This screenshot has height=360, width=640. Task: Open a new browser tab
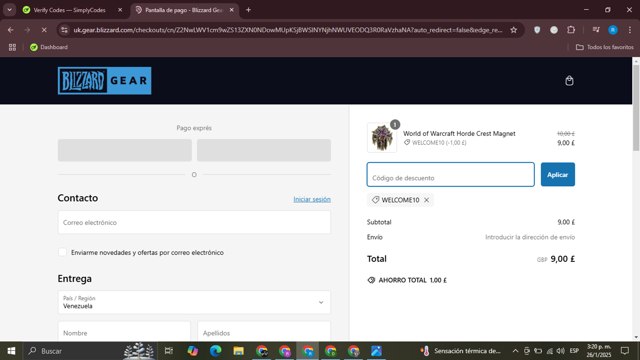click(x=248, y=10)
